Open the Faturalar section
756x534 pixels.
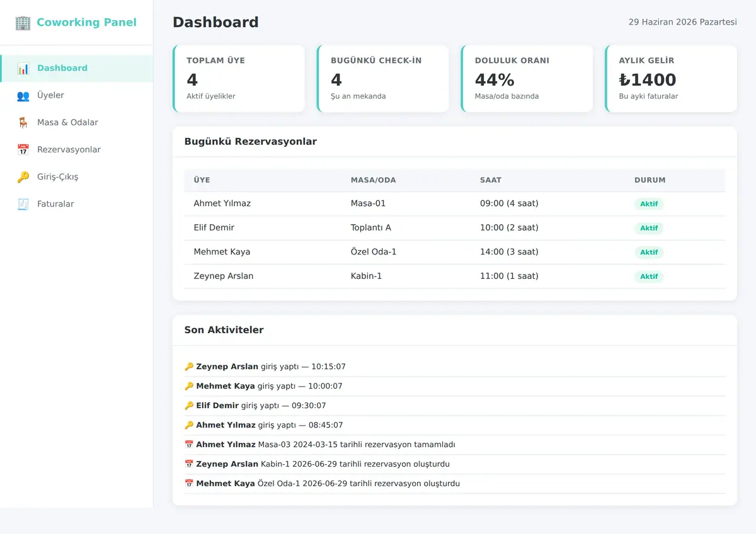76,204
